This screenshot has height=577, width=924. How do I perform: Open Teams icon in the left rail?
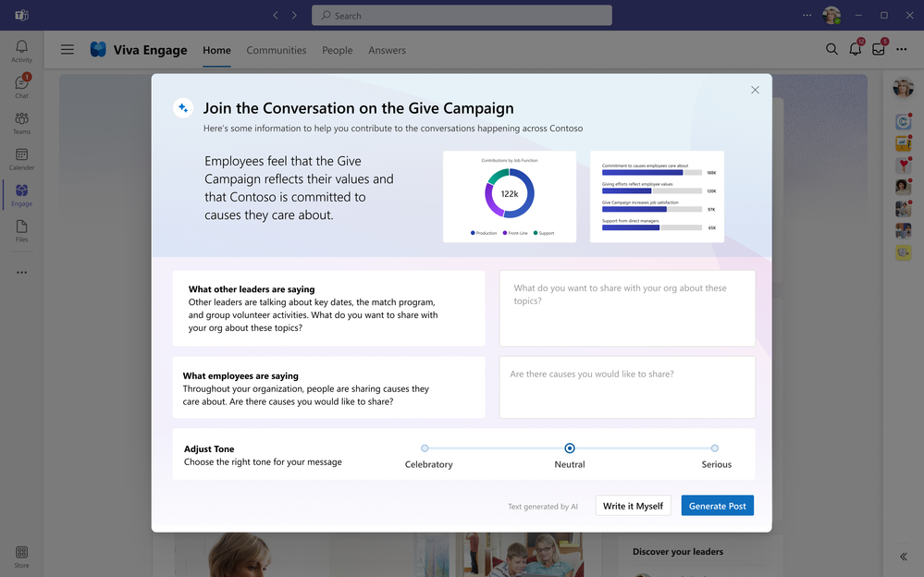point(21,123)
